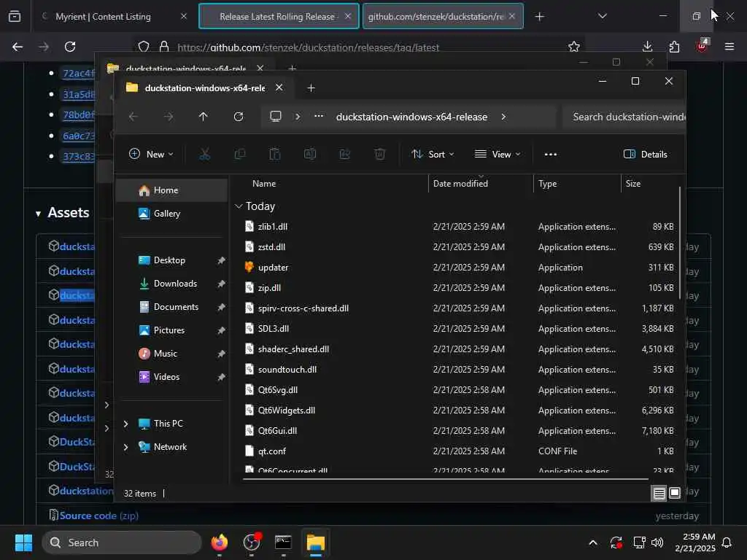The image size is (747, 560).
Task: Select the github.com/stenzek/duckstation tab
Action: [443, 16]
